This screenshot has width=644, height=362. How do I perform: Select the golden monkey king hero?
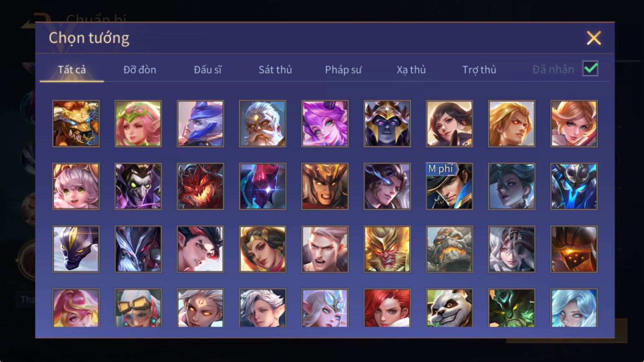(387, 249)
